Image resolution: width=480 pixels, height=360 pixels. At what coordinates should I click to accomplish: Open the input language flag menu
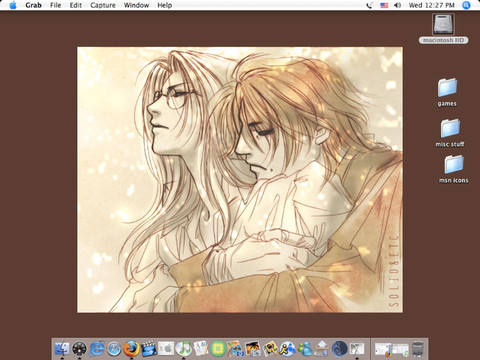click(384, 5)
